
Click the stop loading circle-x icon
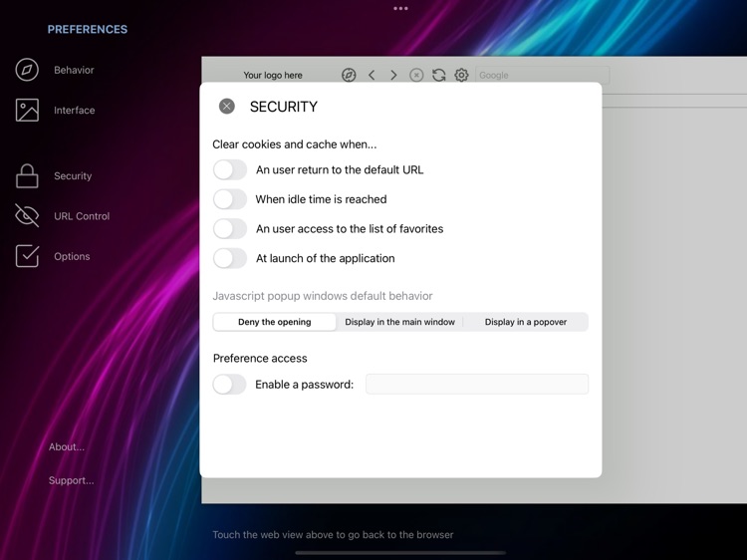[416, 75]
